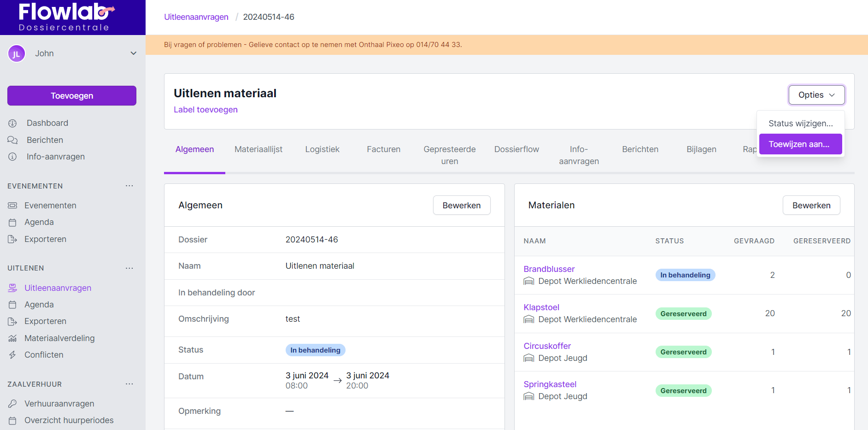Open the Opties dropdown button
This screenshot has height=430, width=868.
pos(816,95)
